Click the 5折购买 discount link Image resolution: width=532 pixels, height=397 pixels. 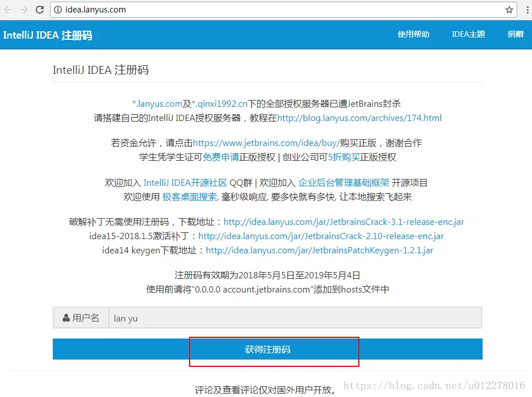coord(344,157)
